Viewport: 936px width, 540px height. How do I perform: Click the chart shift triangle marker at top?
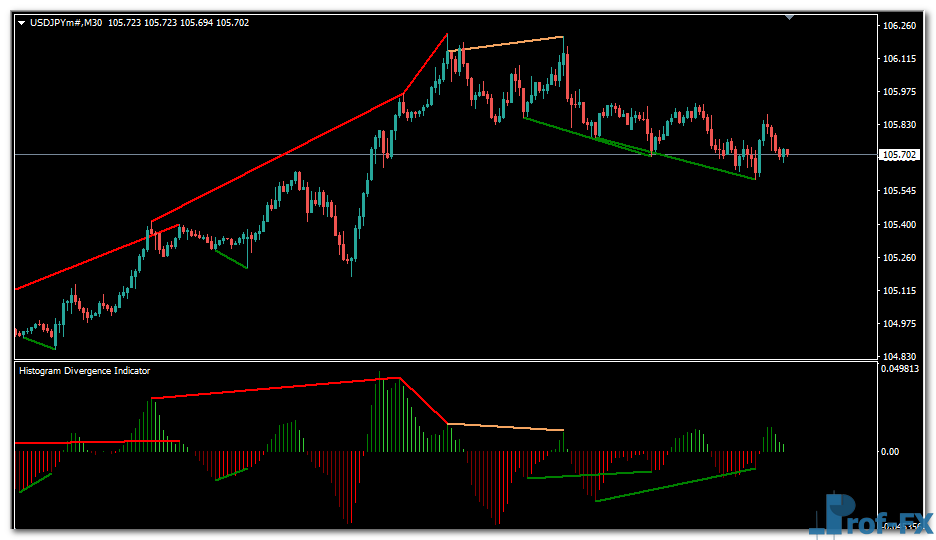click(790, 17)
